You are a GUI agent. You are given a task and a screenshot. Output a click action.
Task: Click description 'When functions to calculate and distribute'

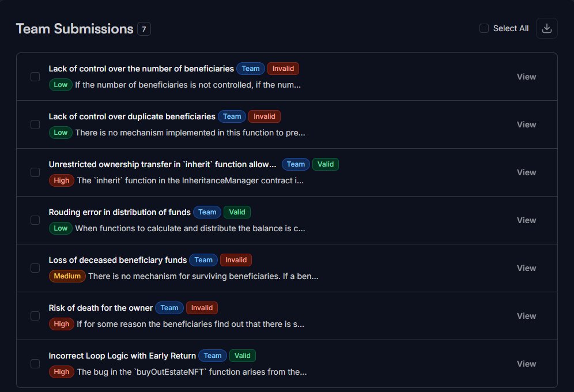[x=190, y=228]
